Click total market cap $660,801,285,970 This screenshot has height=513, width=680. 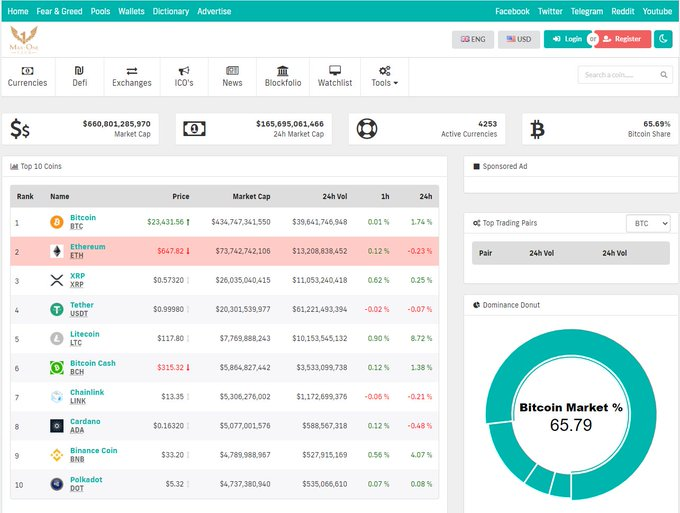pos(117,124)
